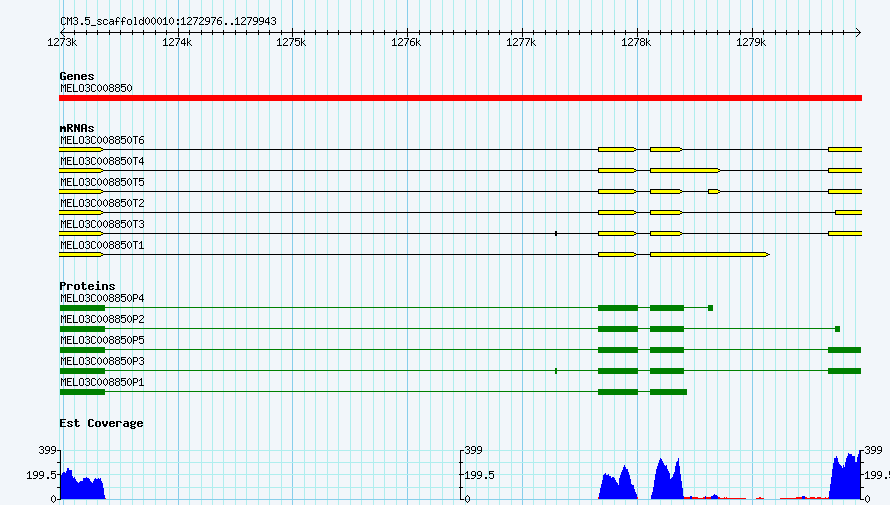
Task: Click the 1276k ruler label
Action: (x=406, y=43)
